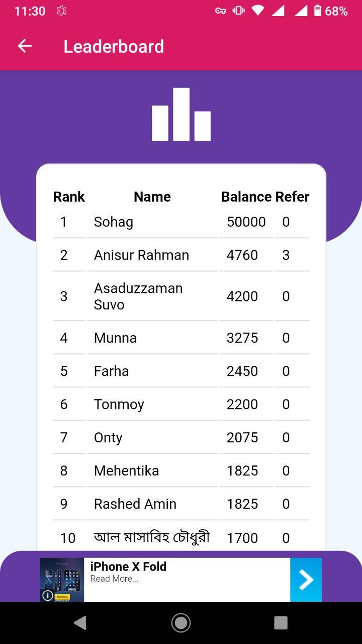Tap the Android back navigation button
Screen dimensions: 362x644
[80, 623]
